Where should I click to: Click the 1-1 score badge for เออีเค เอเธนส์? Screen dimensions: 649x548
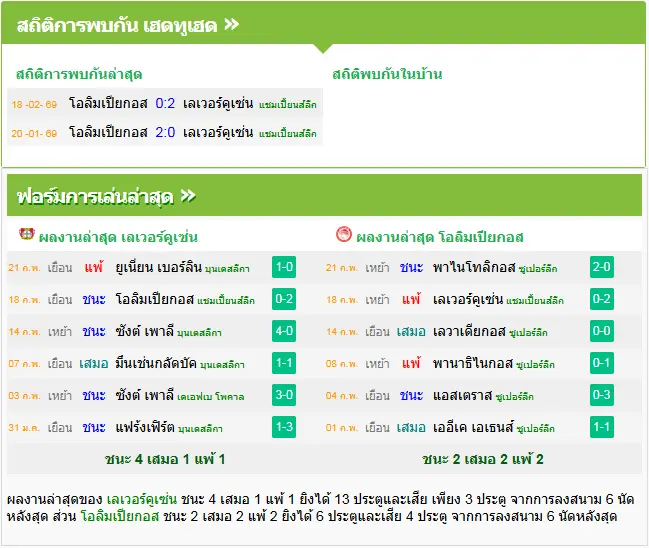[x=602, y=427]
